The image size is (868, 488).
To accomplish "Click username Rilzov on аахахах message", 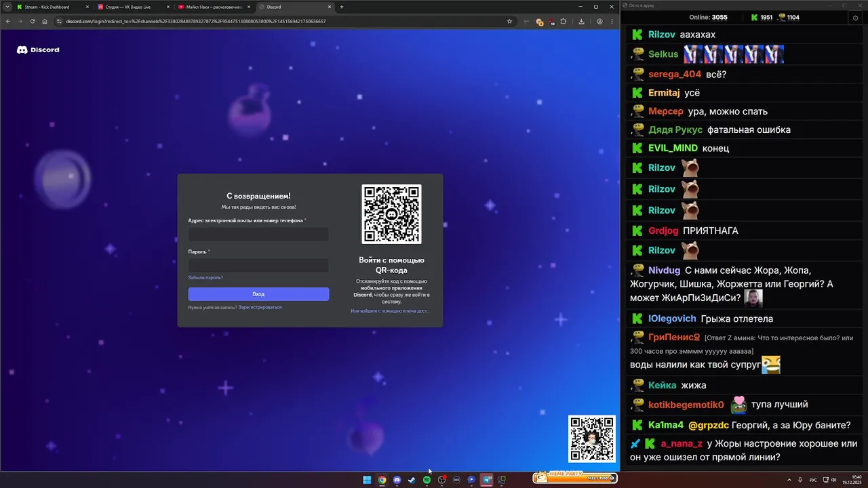I will click(662, 35).
